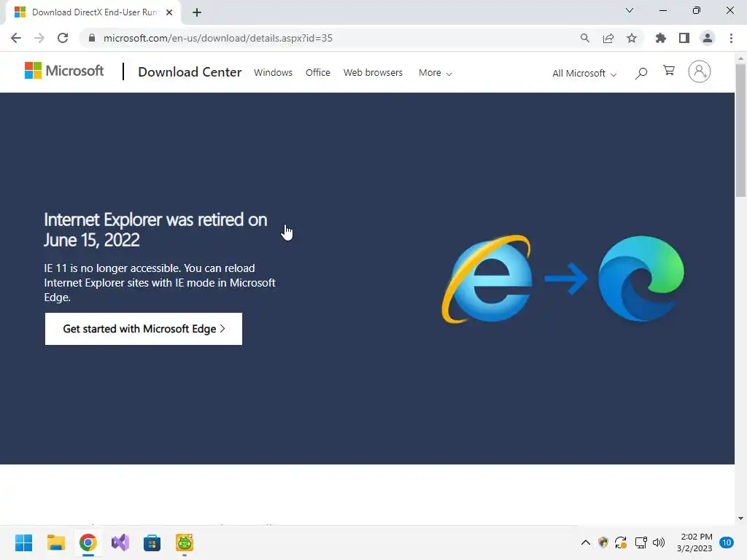Screen dimensions: 747x560
Task: Open the clock showing 2:02 PM
Action: point(694,542)
